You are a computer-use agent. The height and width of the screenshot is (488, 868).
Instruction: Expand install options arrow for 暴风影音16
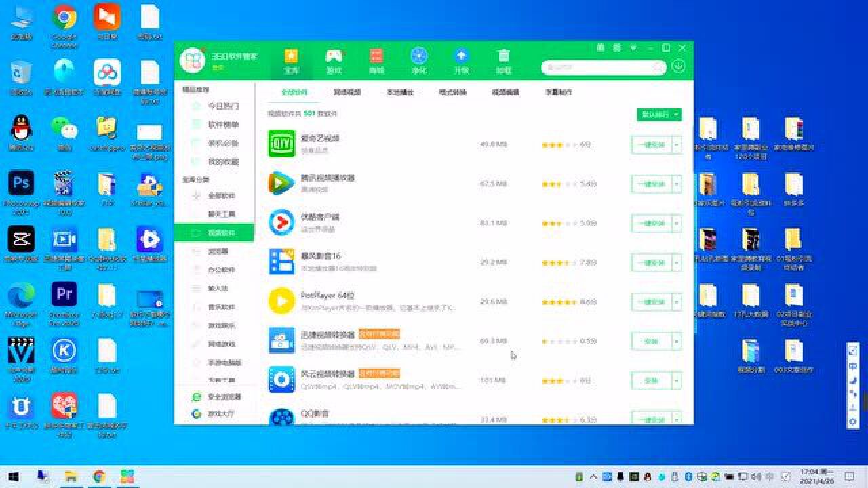pyautogui.click(x=677, y=263)
